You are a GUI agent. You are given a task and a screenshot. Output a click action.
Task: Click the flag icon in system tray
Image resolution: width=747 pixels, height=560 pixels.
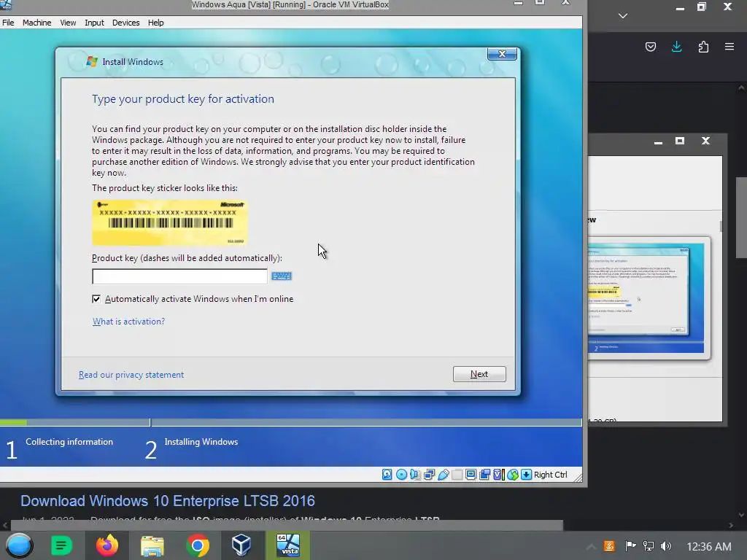630,545
